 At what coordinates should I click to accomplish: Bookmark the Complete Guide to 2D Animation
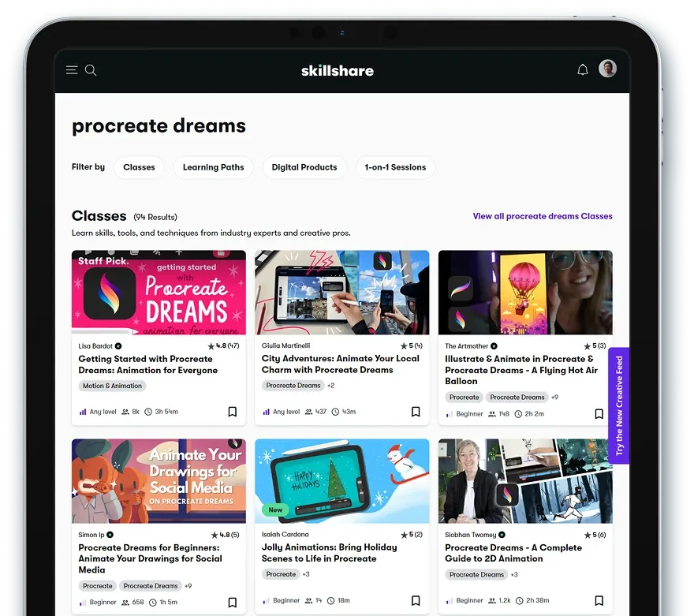click(x=599, y=601)
